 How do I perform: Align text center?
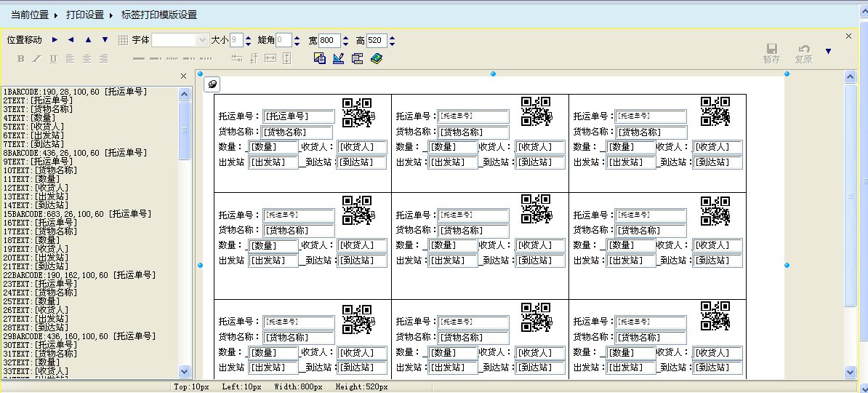(x=87, y=59)
